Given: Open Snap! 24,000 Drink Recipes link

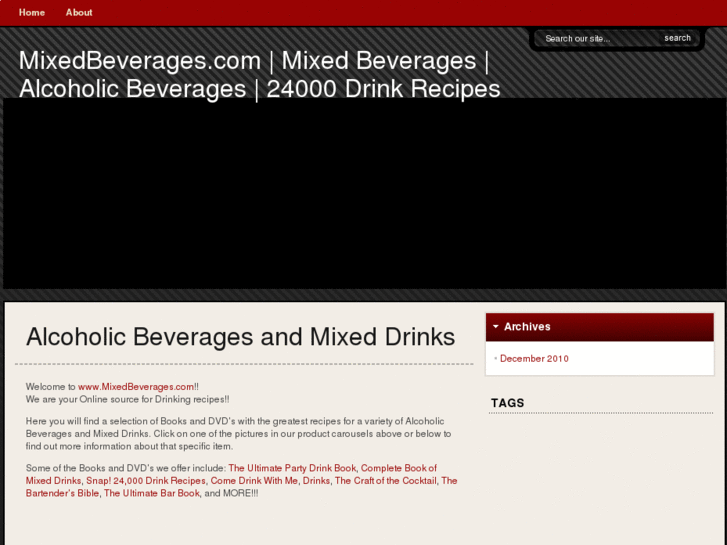Looking at the screenshot, I should (x=146, y=481).
